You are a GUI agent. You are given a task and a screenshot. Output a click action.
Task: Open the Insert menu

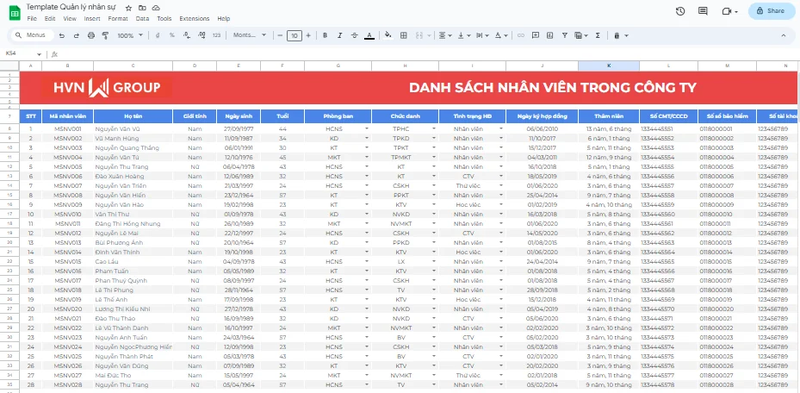tap(92, 19)
